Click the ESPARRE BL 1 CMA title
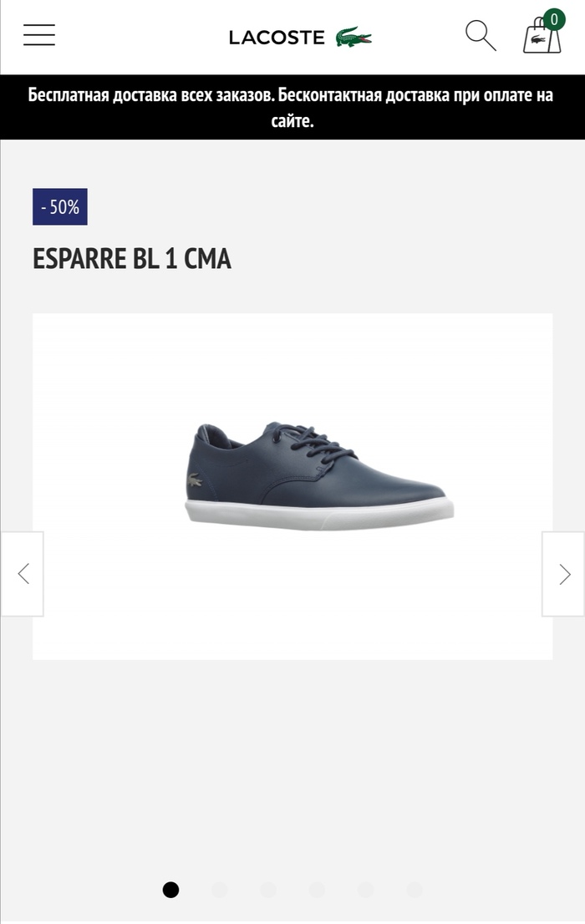Image resolution: width=585 pixels, height=924 pixels. tap(131, 259)
